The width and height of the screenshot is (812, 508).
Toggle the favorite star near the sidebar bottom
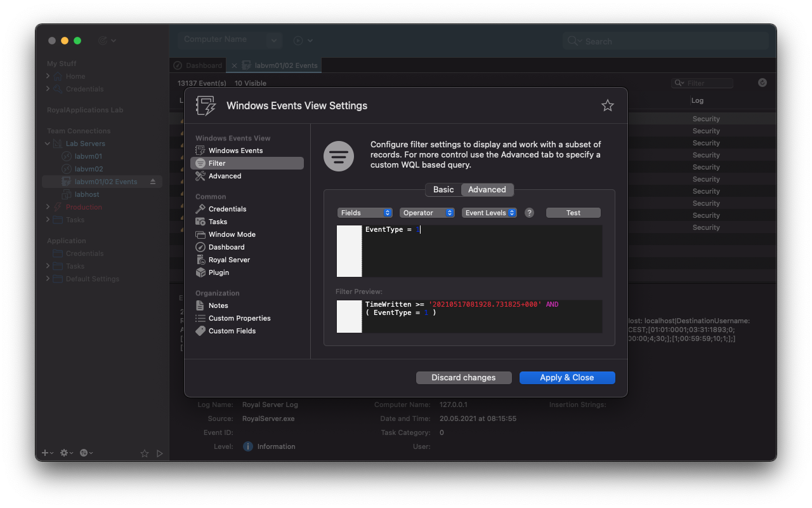click(145, 453)
